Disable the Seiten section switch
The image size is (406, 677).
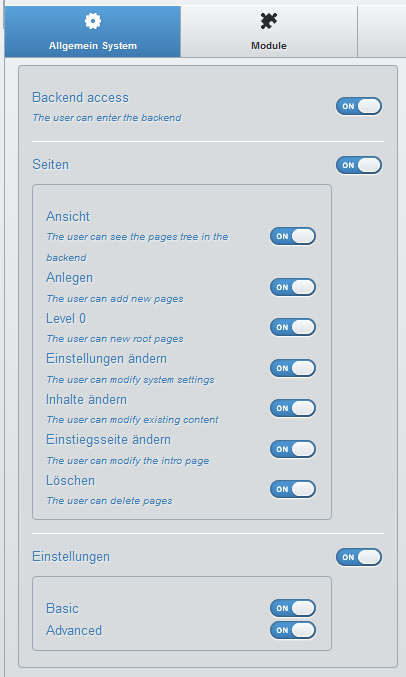359,165
